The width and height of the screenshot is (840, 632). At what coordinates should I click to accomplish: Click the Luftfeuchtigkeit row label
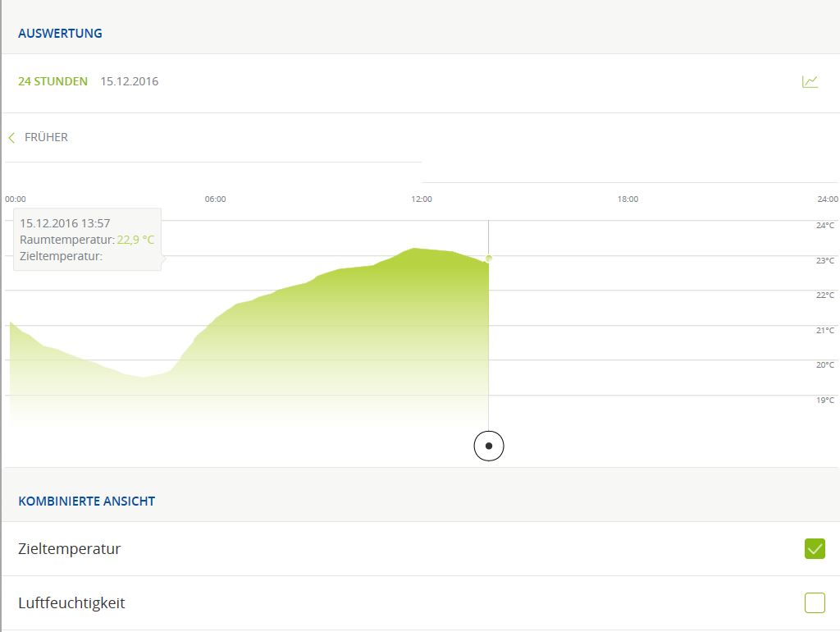coord(71,603)
